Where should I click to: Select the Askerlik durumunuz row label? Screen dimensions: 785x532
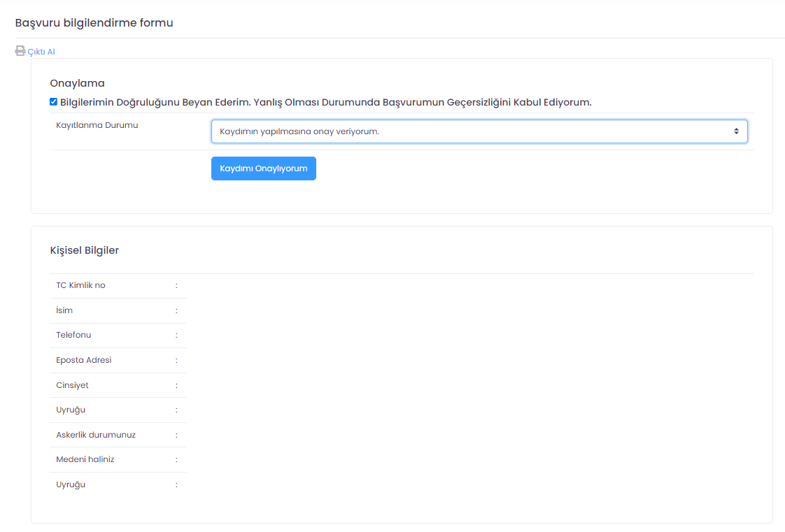click(x=96, y=435)
